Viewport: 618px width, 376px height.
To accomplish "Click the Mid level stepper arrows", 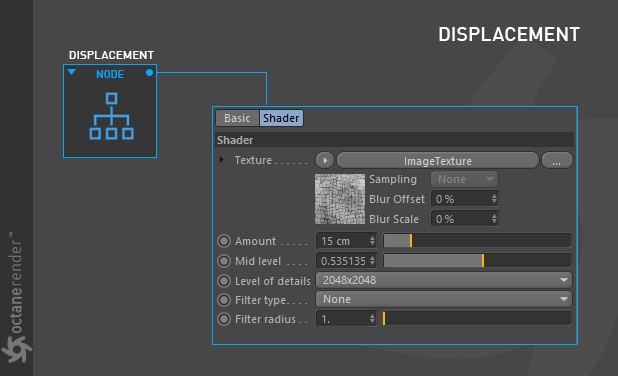I will [x=372, y=261].
